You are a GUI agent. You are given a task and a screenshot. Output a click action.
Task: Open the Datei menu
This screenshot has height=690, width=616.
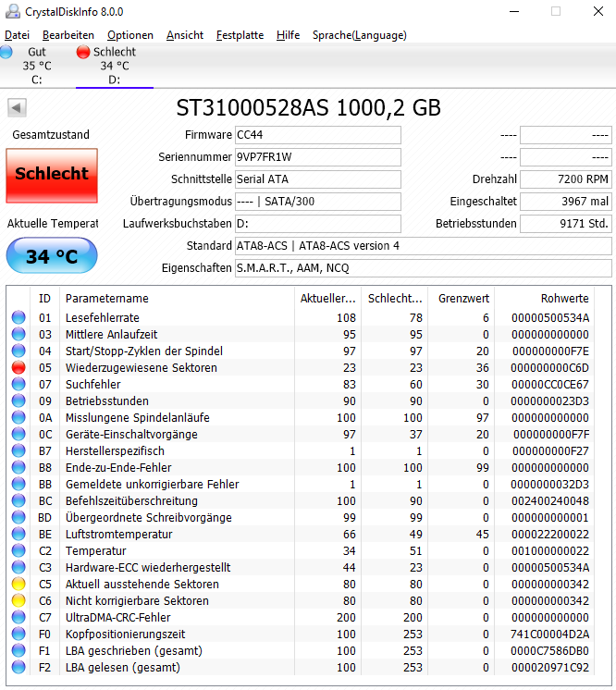click(18, 35)
